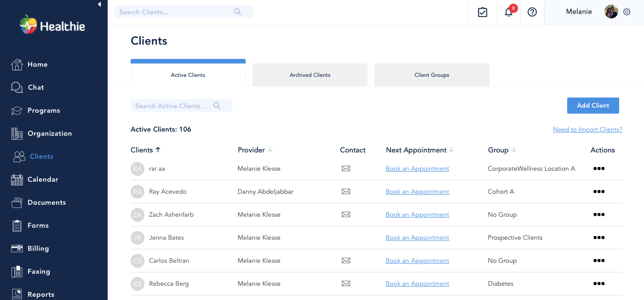The height and width of the screenshot is (300, 644).
Task: Sort clients by Provider column
Action: click(270, 150)
